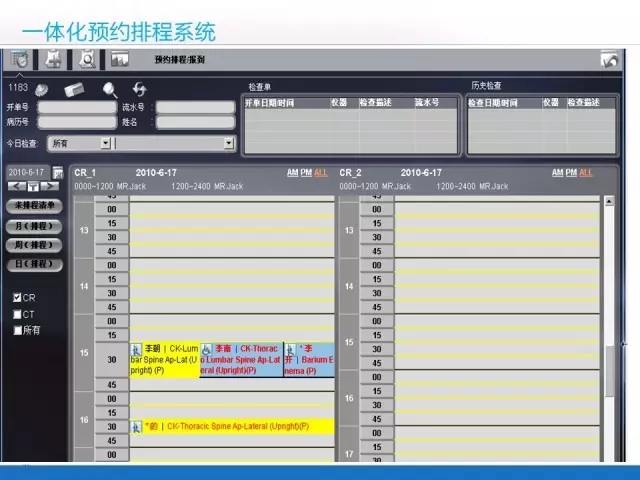This screenshot has height=480, width=640.
Task: Expand the 今日检查 所有 dropdown
Action: tap(106, 143)
